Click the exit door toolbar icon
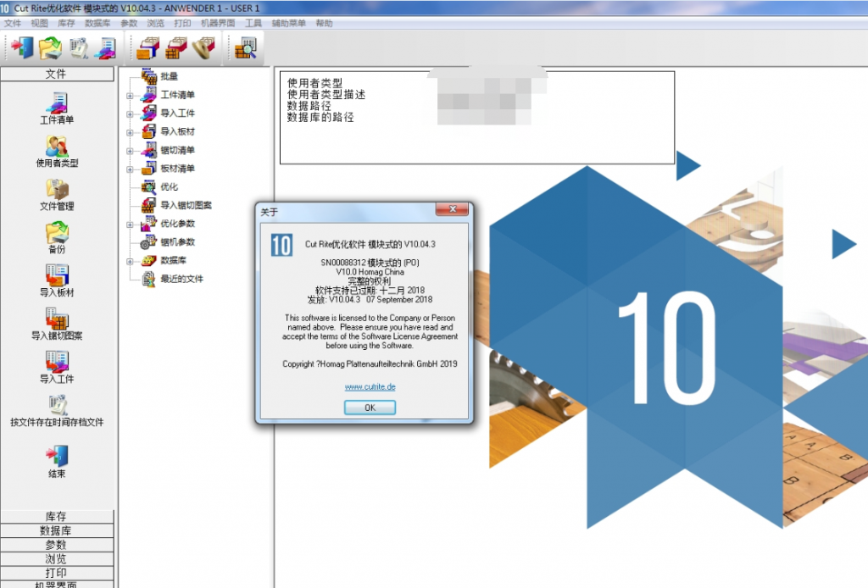The height and width of the screenshot is (588, 868). [21, 48]
